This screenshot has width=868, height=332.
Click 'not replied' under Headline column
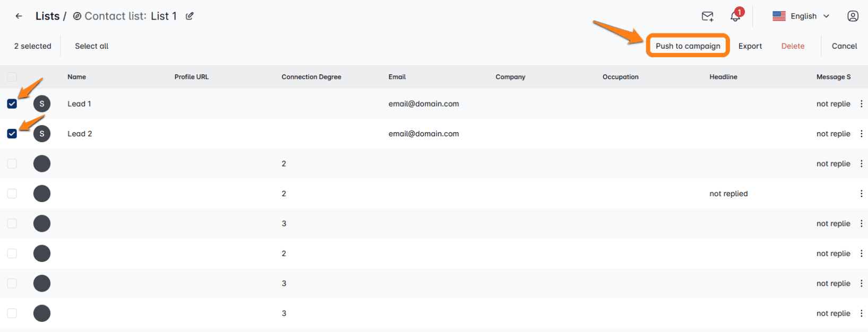(x=728, y=194)
